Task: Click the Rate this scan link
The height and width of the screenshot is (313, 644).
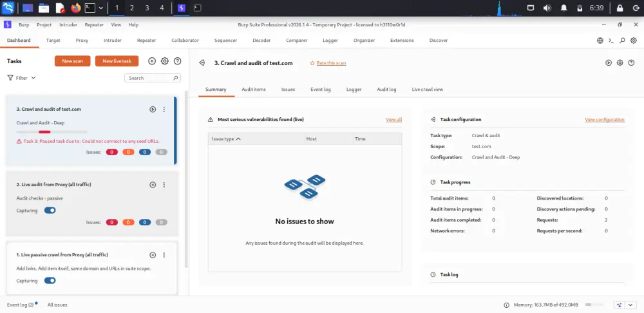Action: pyautogui.click(x=331, y=63)
